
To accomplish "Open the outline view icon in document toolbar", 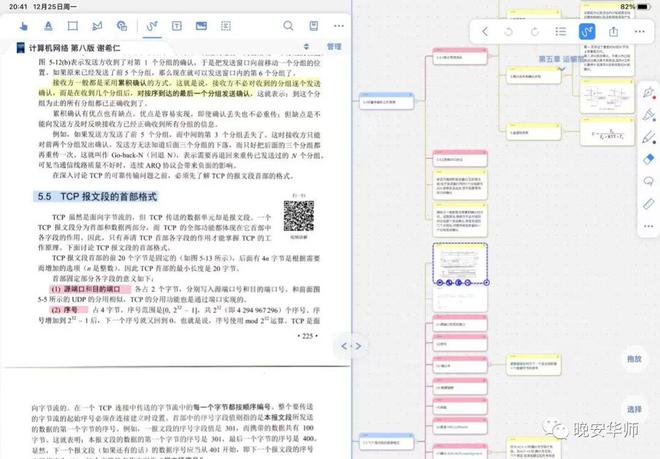I will [x=226, y=26].
